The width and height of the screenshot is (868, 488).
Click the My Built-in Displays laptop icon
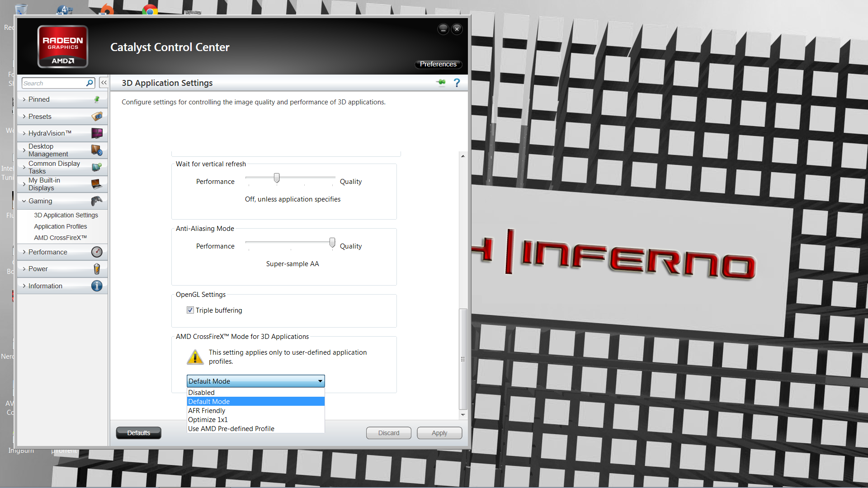point(97,184)
